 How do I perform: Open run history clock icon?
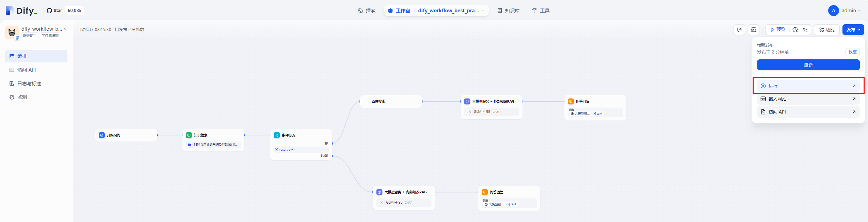(795, 30)
